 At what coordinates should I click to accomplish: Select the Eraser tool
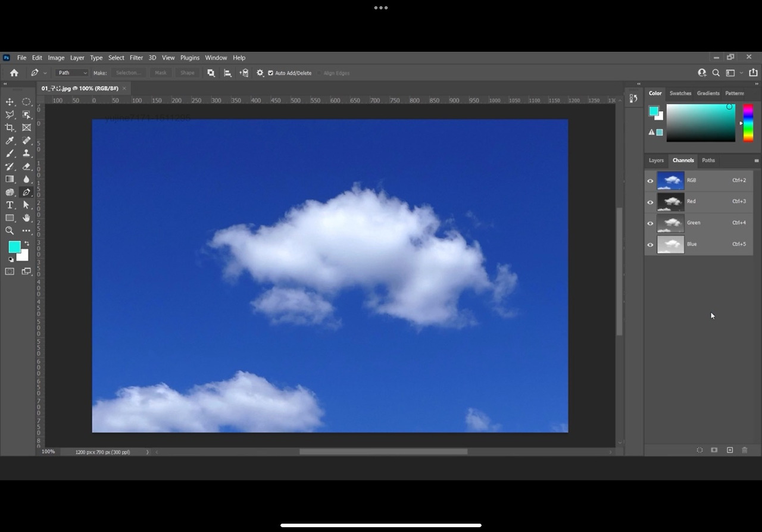coord(26,167)
